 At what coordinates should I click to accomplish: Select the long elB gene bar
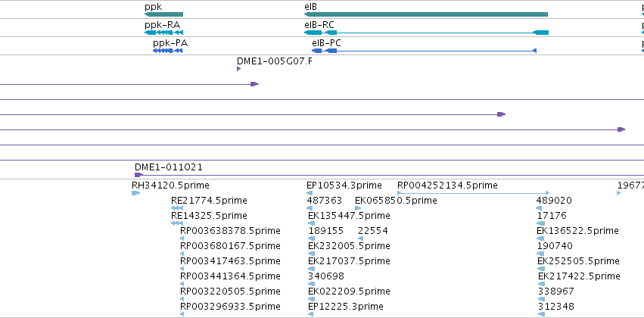(x=426, y=14)
